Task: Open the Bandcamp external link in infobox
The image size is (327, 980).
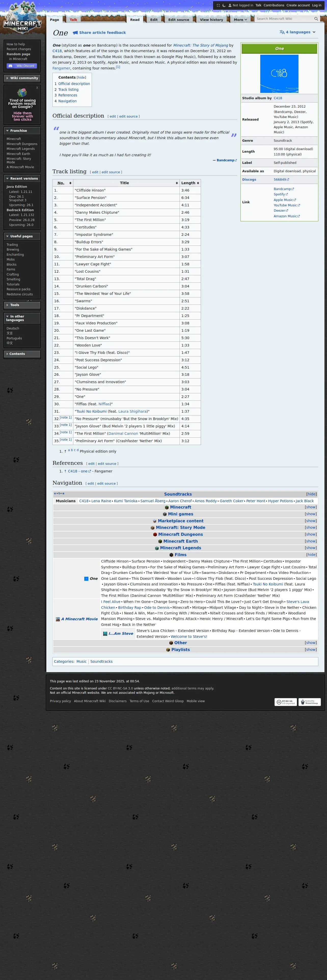Action: pos(284,189)
